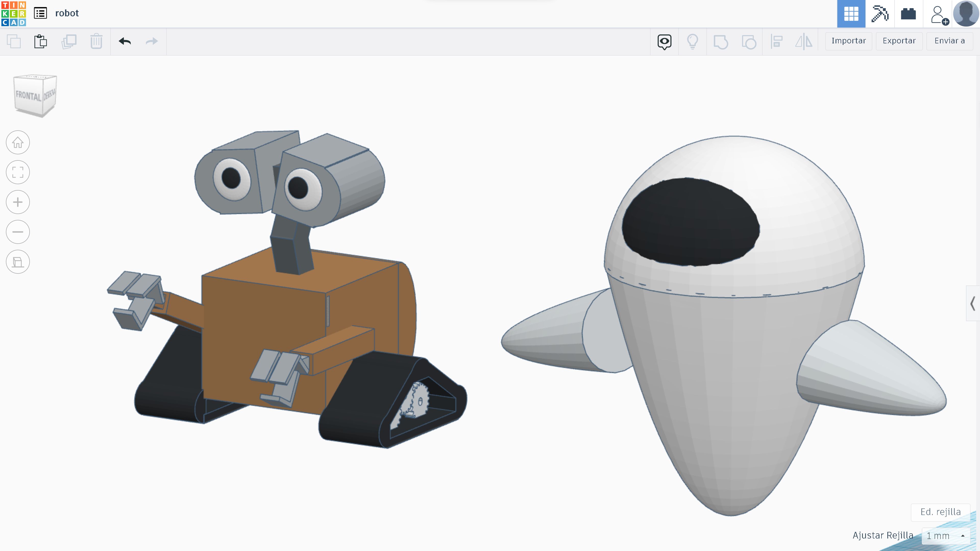Open the user profile avatar
Image resolution: width=980 pixels, height=551 pixels.
966,14
